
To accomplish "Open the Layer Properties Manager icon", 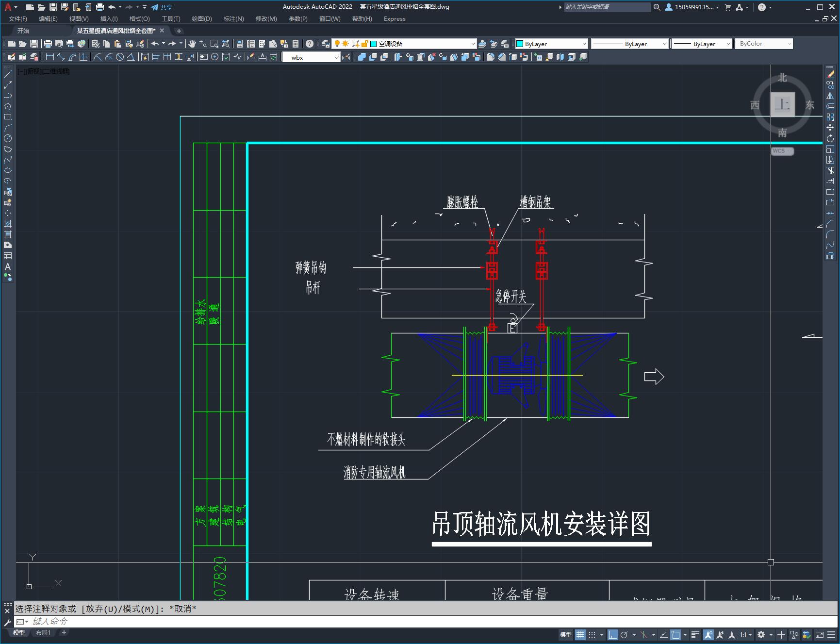I will (326, 44).
